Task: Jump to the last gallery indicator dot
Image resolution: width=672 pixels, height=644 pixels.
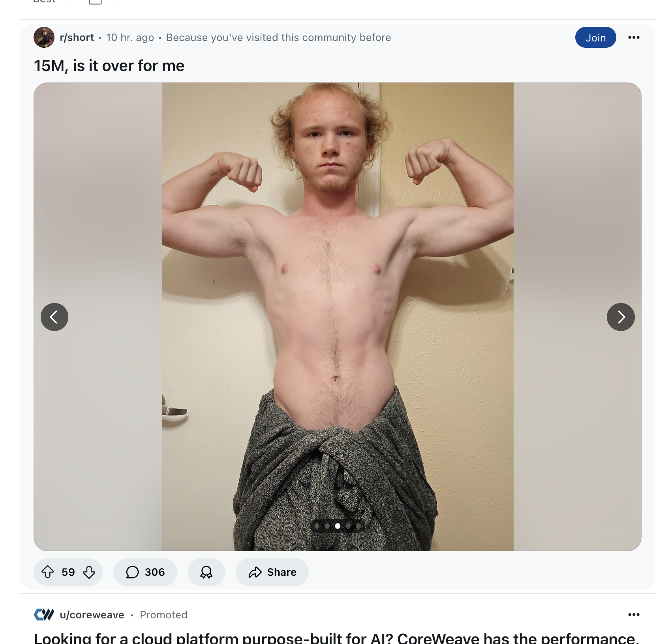Action: tap(358, 526)
